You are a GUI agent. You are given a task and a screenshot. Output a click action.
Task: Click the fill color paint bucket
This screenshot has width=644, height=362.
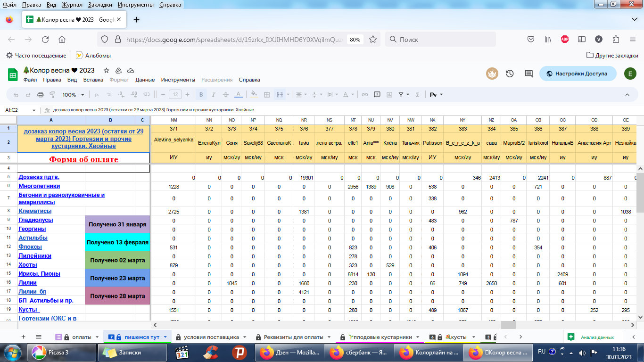click(254, 94)
